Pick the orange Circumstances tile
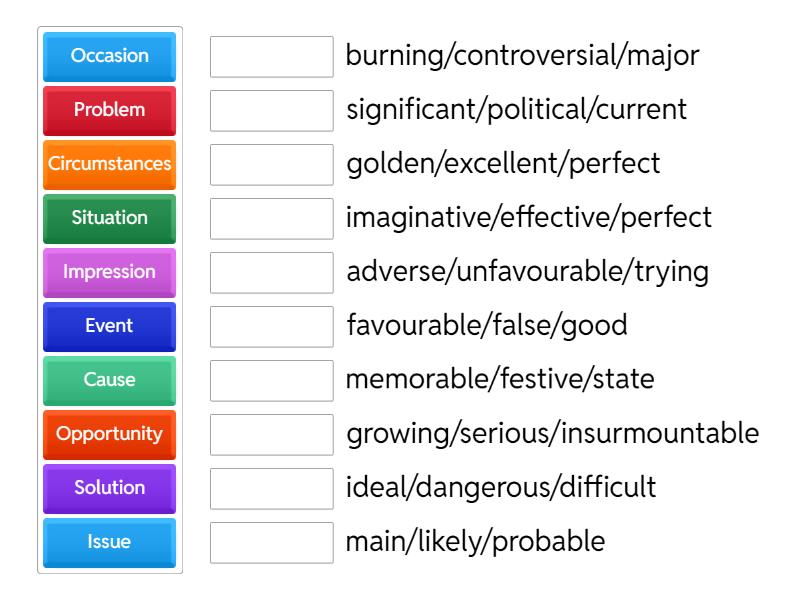800x600 pixels. (110, 164)
